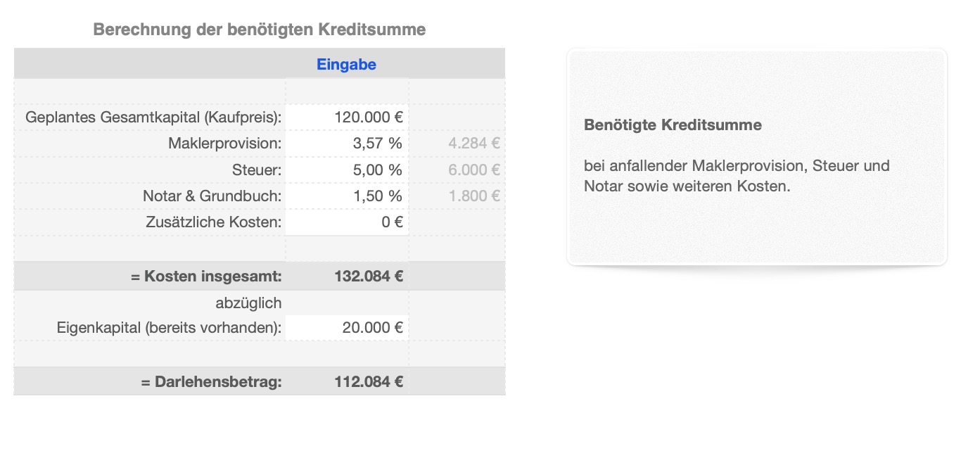Select the table title Berechnung der benötigten Kreditsumme

tap(259, 30)
